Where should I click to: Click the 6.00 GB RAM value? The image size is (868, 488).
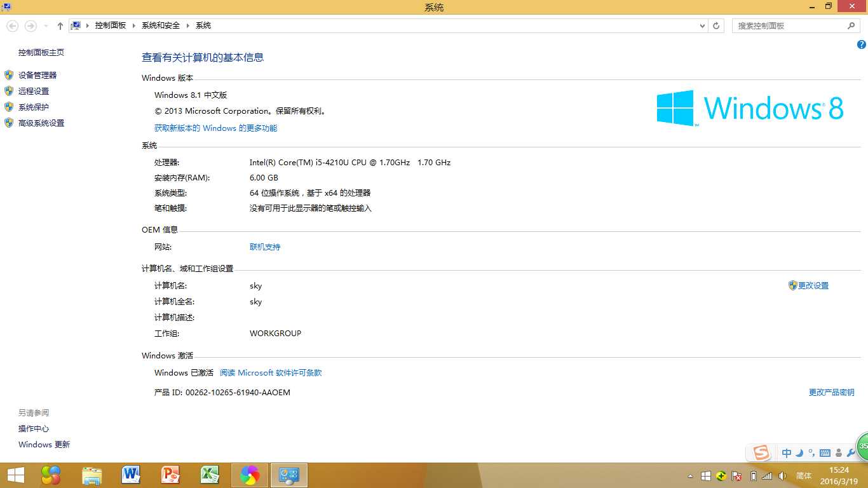click(264, 178)
